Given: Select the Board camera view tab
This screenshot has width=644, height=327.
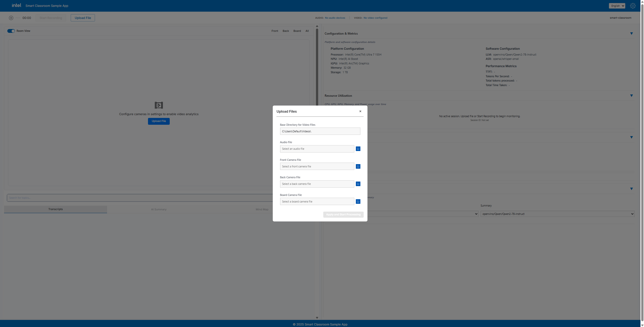Looking at the screenshot, I should click(297, 31).
